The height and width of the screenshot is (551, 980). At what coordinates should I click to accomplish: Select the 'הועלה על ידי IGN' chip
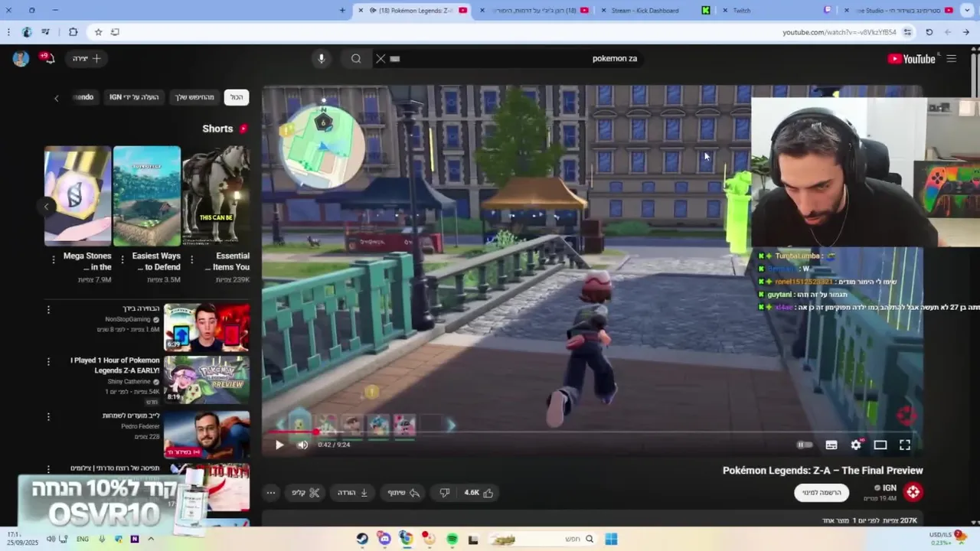click(134, 97)
